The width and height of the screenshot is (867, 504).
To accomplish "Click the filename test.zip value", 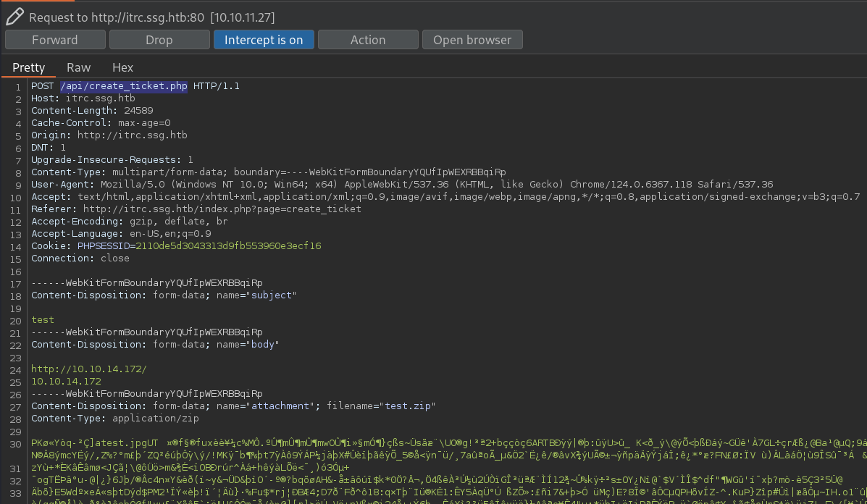I will pyautogui.click(x=408, y=406).
